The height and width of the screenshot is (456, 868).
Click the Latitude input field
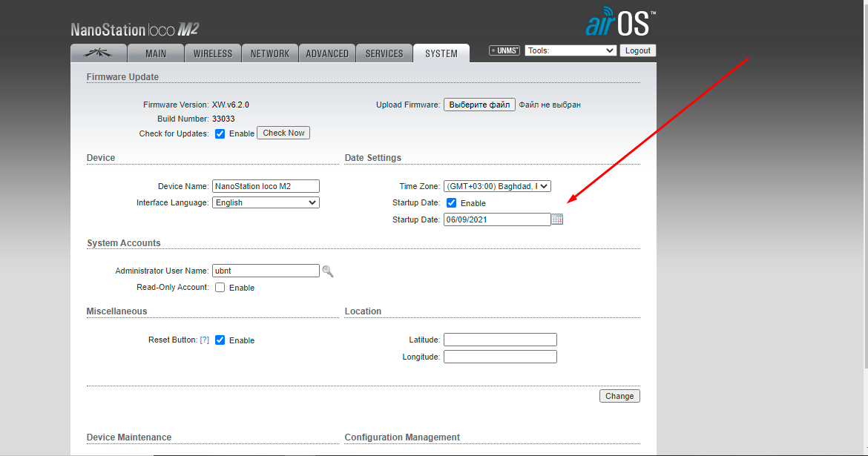tap(500, 340)
